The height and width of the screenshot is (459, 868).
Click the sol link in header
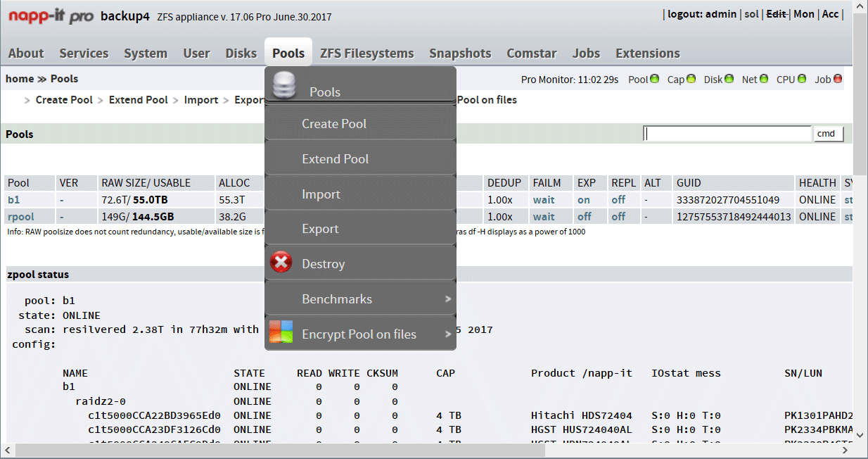(751, 14)
